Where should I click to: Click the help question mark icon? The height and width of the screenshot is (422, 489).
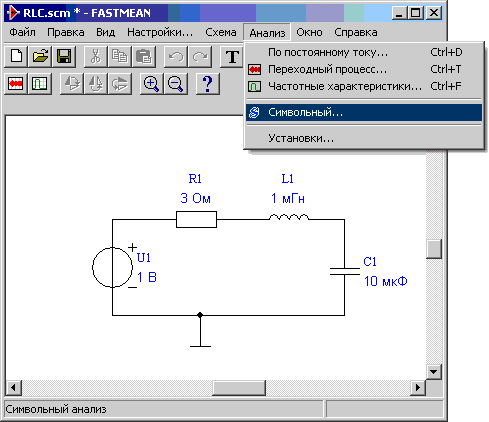tap(208, 84)
